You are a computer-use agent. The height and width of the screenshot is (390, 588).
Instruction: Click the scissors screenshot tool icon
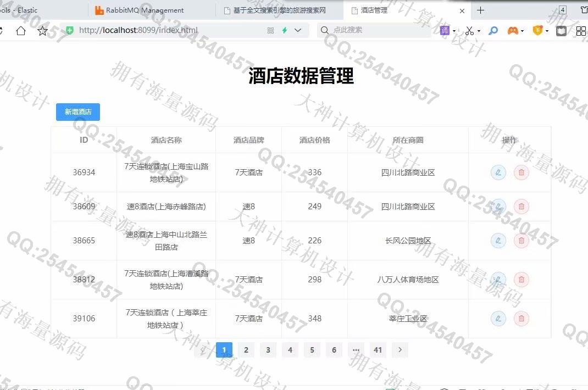[x=469, y=30]
